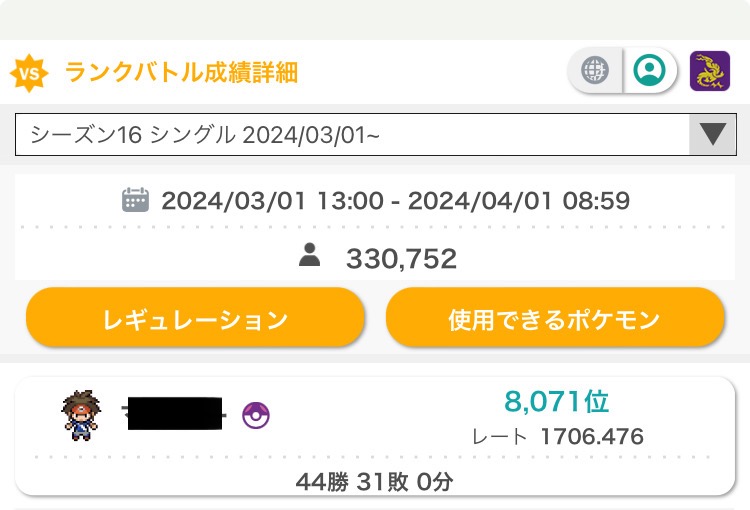Image resolution: width=750 pixels, height=510 pixels.
Task: Click the person silhouette participants icon
Action: pyautogui.click(x=310, y=257)
